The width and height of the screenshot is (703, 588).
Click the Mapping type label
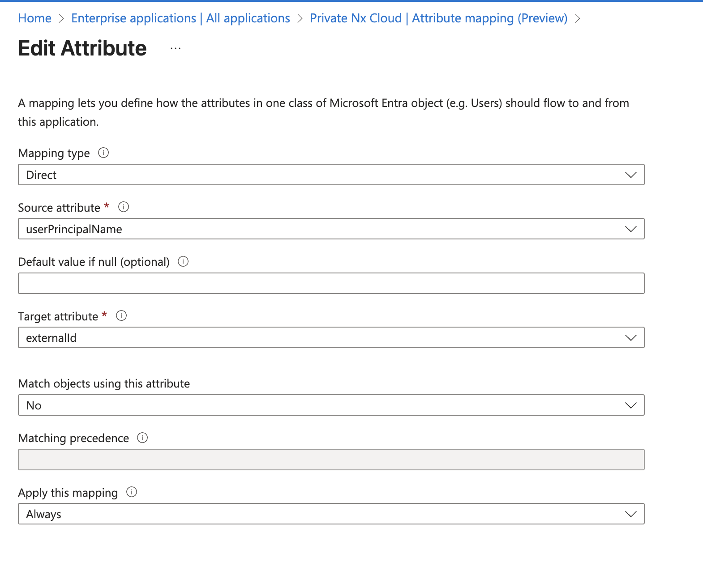click(54, 153)
